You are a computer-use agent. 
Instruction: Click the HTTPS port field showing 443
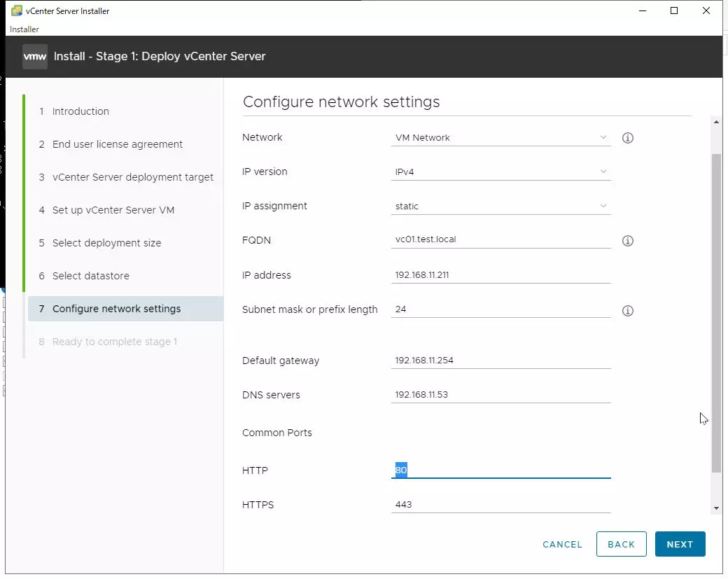pyautogui.click(x=500, y=505)
